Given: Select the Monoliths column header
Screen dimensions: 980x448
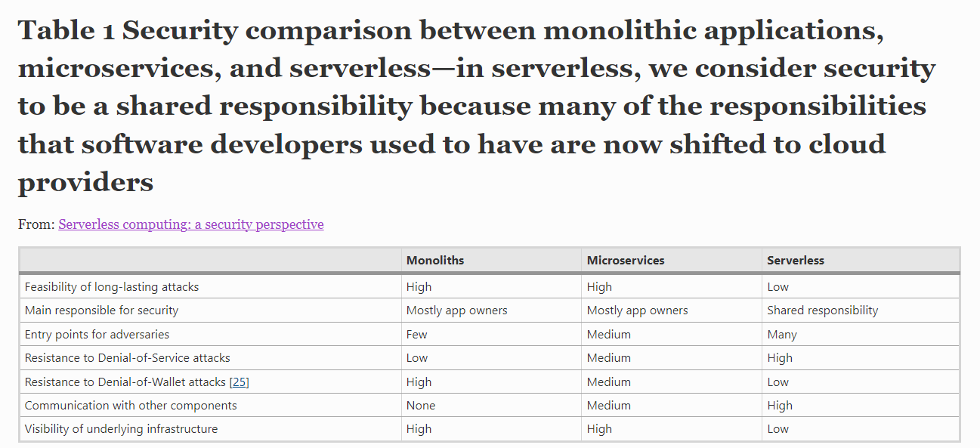Looking at the screenshot, I should (435, 260).
